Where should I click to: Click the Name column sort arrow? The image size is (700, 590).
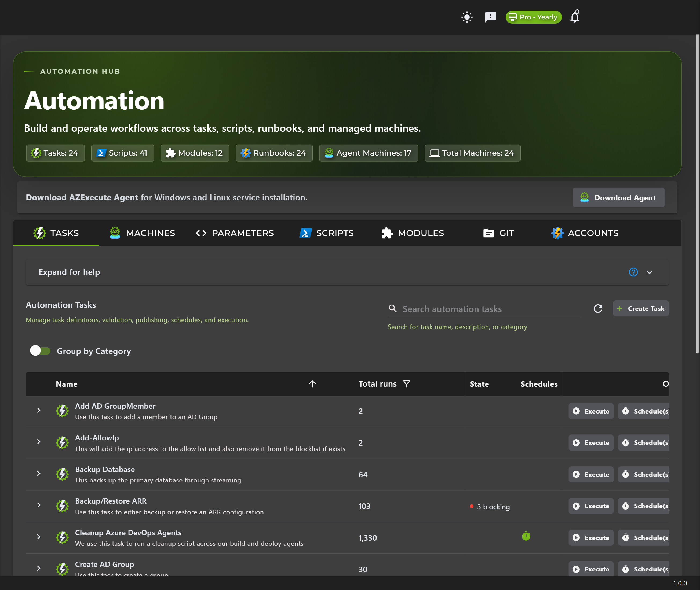(312, 384)
